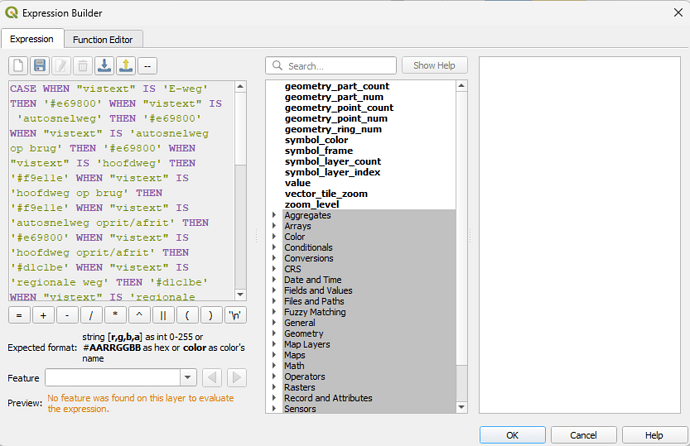The image size is (690, 446).
Task: Select the Record and Attributes group
Action: click(x=328, y=398)
